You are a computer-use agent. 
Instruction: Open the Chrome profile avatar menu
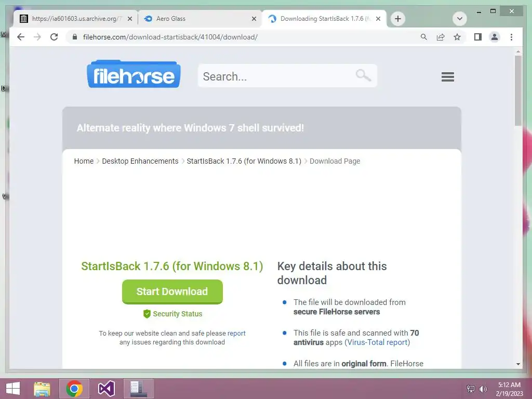point(495,37)
